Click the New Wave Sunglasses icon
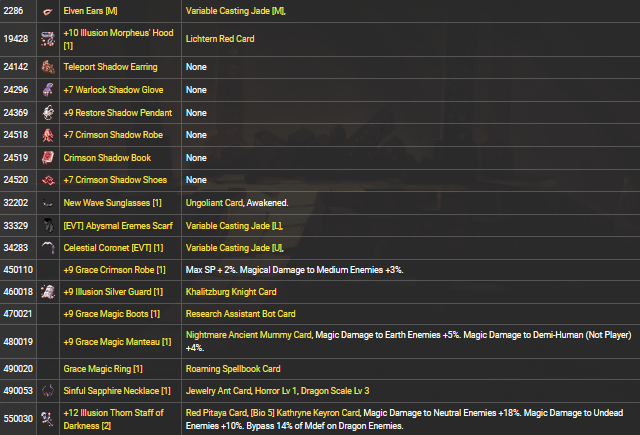 pyautogui.click(x=48, y=203)
